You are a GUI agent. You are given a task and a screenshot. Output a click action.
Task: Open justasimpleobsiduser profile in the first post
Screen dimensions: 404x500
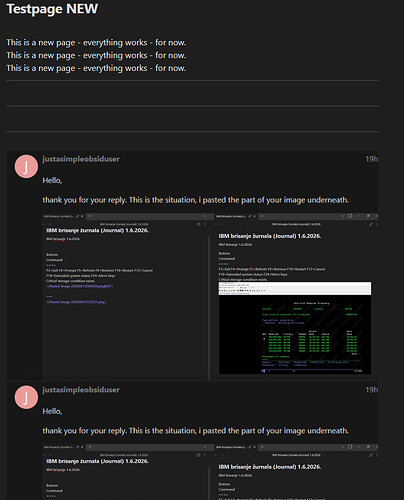tap(81, 159)
